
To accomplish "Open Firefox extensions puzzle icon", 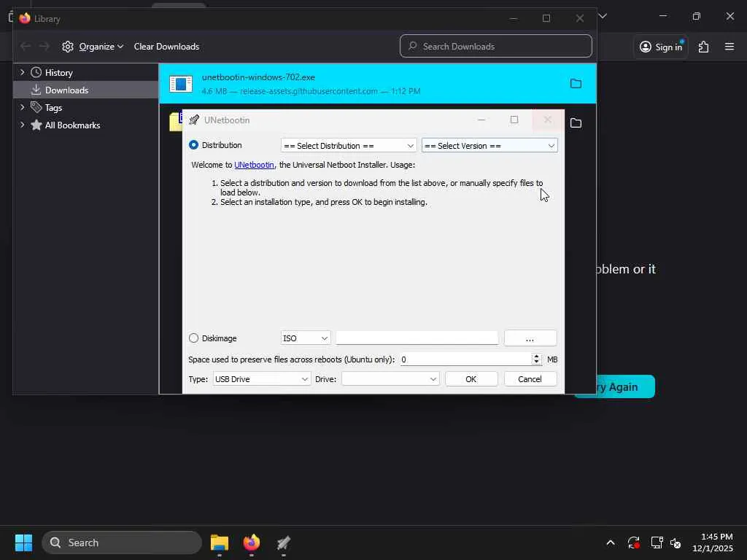I will coord(704,47).
